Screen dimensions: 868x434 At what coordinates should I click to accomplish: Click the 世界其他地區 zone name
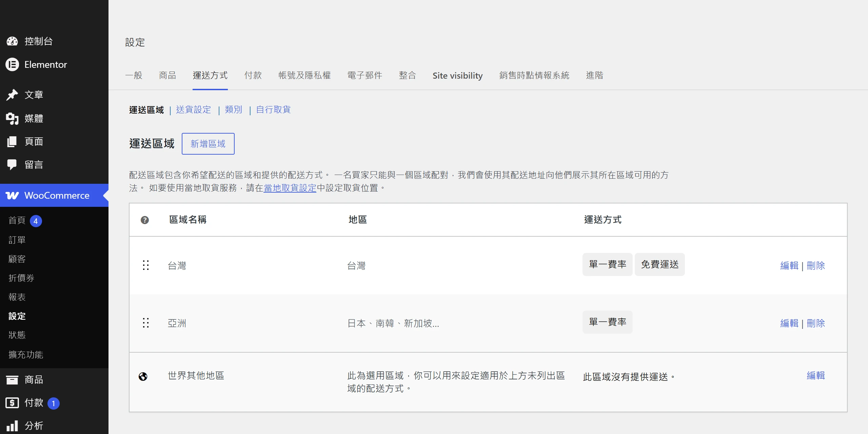pos(196,376)
